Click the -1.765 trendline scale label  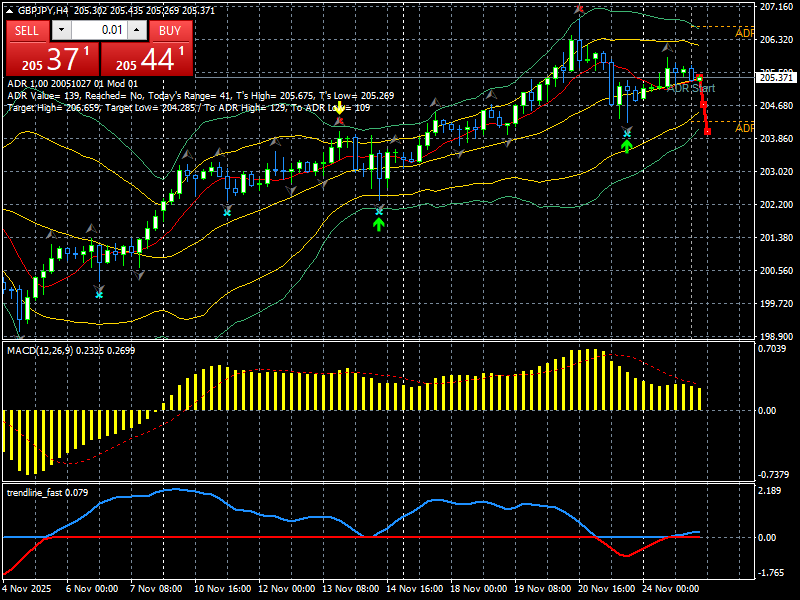click(x=770, y=573)
